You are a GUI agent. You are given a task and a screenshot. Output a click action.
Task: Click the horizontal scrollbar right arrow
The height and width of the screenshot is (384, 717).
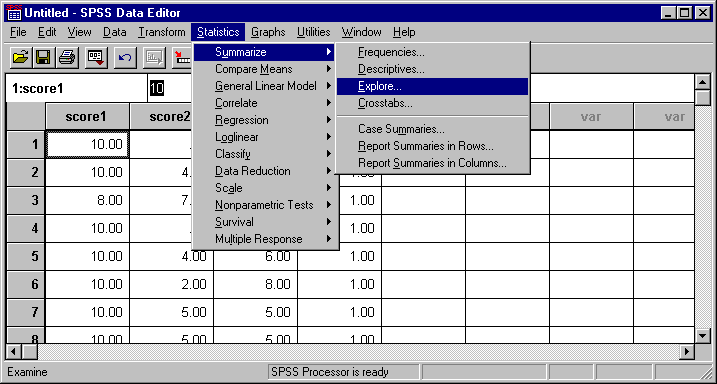[x=687, y=352]
